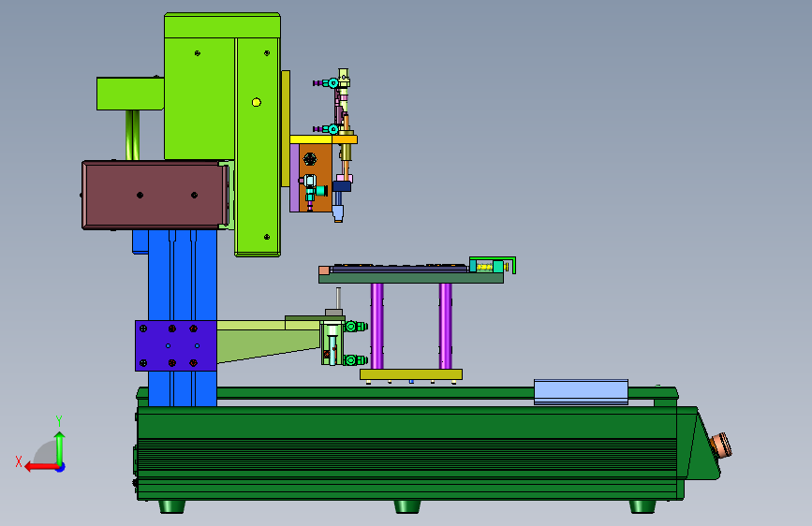Select the copper knob on the base's end

(721, 446)
